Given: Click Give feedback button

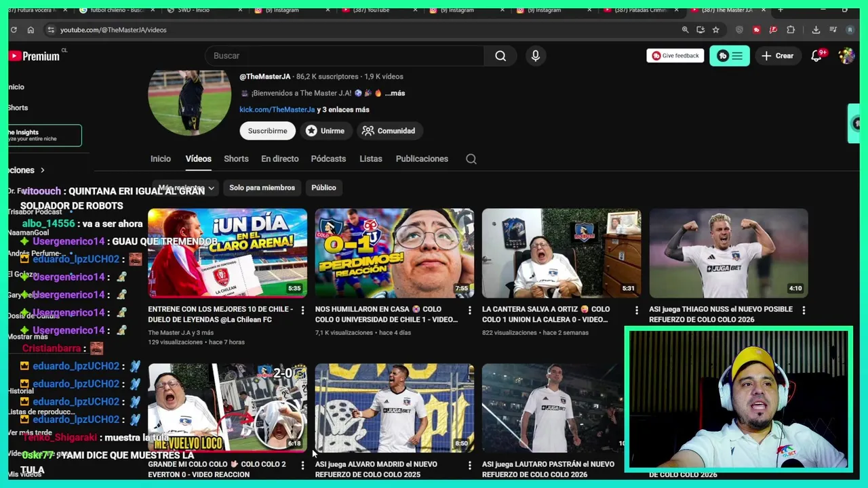Looking at the screenshot, I should 675,56.
